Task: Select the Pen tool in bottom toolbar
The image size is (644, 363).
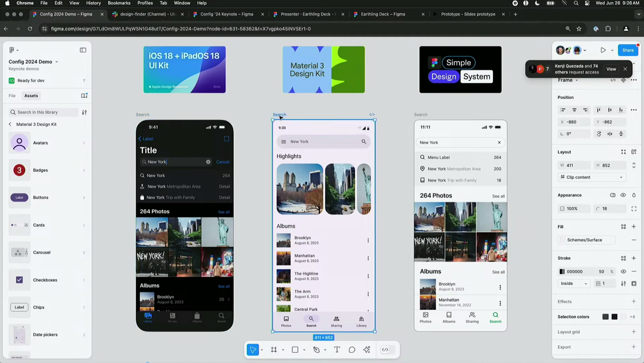Action: pos(316,350)
